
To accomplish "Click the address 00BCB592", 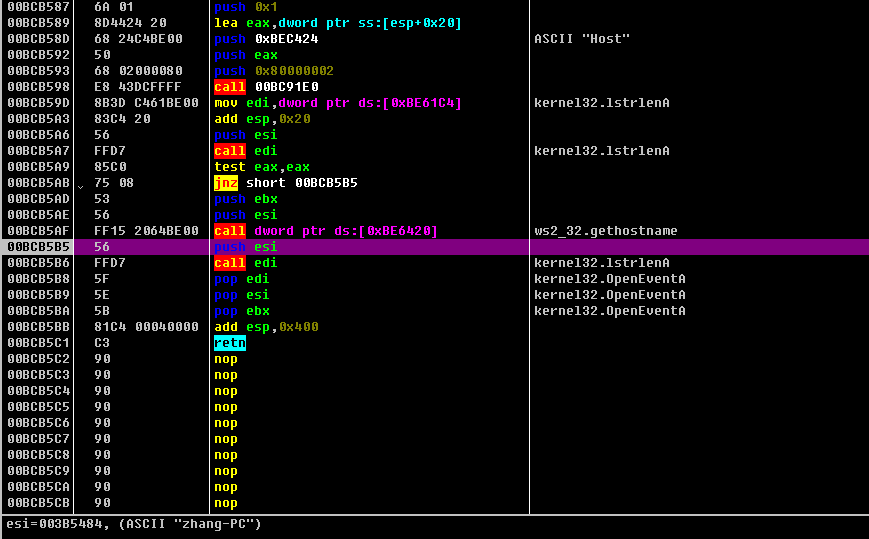I will (38, 55).
